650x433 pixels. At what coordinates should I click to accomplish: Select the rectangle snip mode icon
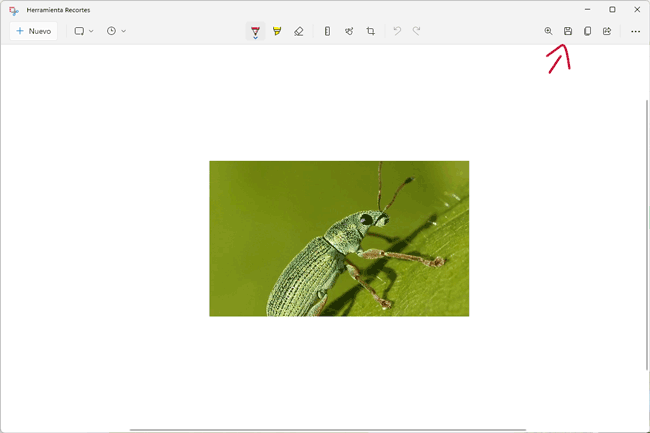coord(79,31)
